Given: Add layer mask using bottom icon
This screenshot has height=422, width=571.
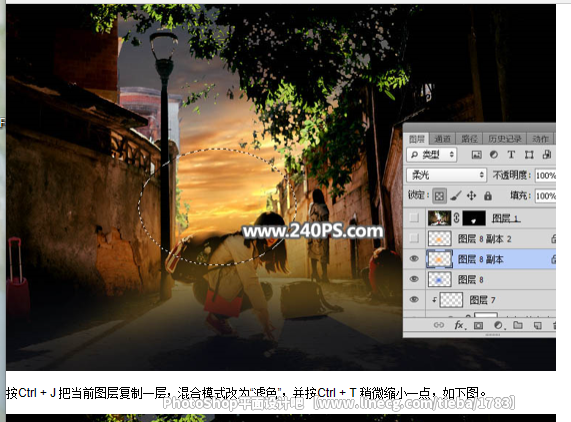Looking at the screenshot, I should (479, 325).
